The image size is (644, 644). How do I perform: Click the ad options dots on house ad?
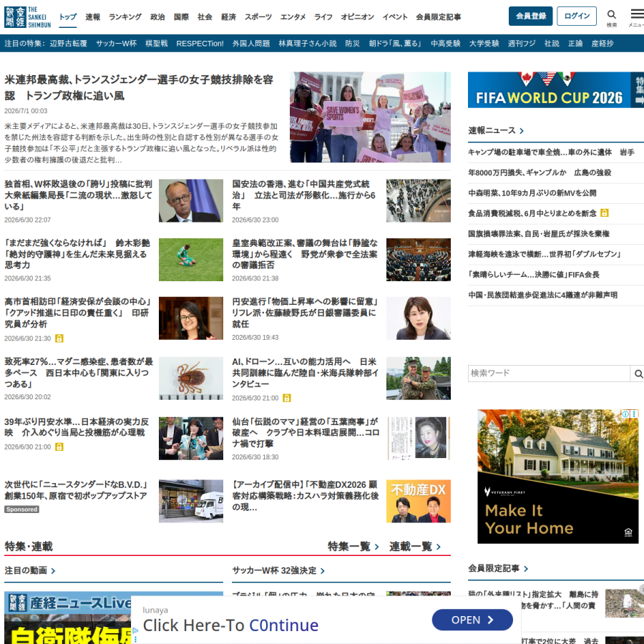(x=634, y=414)
